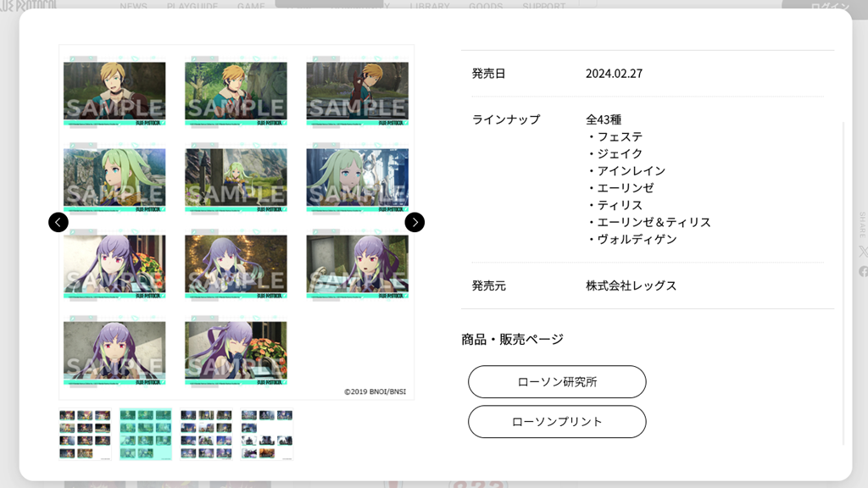Click the next image arrow
The height and width of the screenshot is (488, 868).
tap(415, 222)
